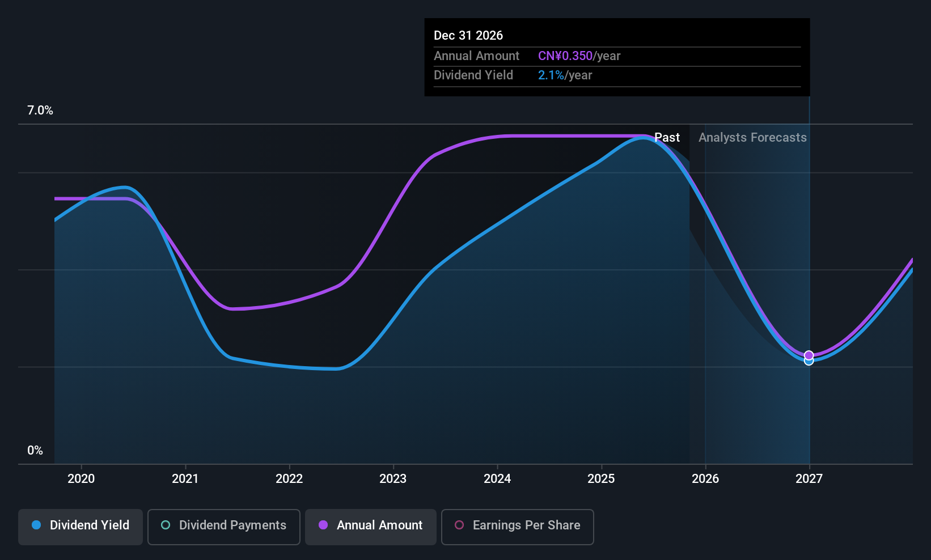This screenshot has width=931, height=560.
Task: Toggle the Dividend Yield legend button
Action: [x=81, y=526]
